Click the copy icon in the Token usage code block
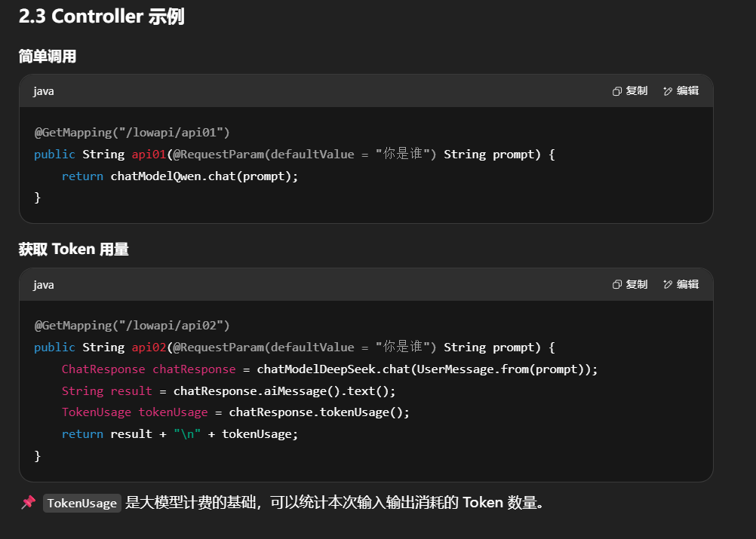The width and height of the screenshot is (756, 539). [x=617, y=285]
